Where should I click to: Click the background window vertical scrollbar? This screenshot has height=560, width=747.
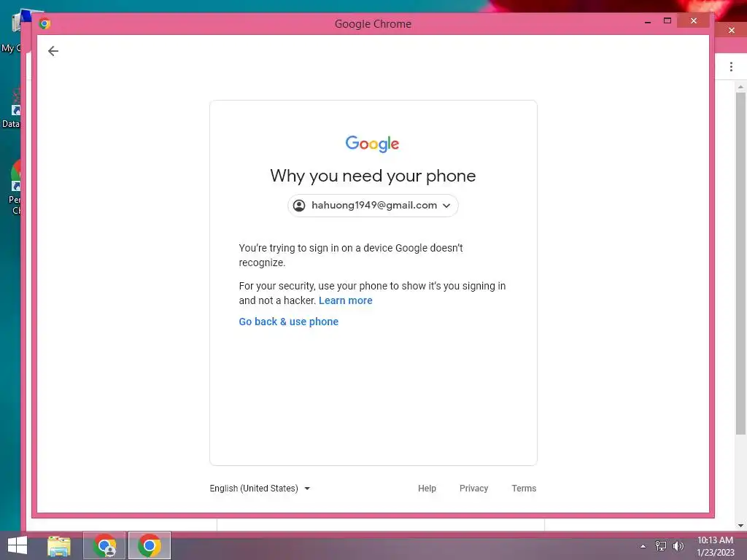pyautogui.click(x=740, y=262)
